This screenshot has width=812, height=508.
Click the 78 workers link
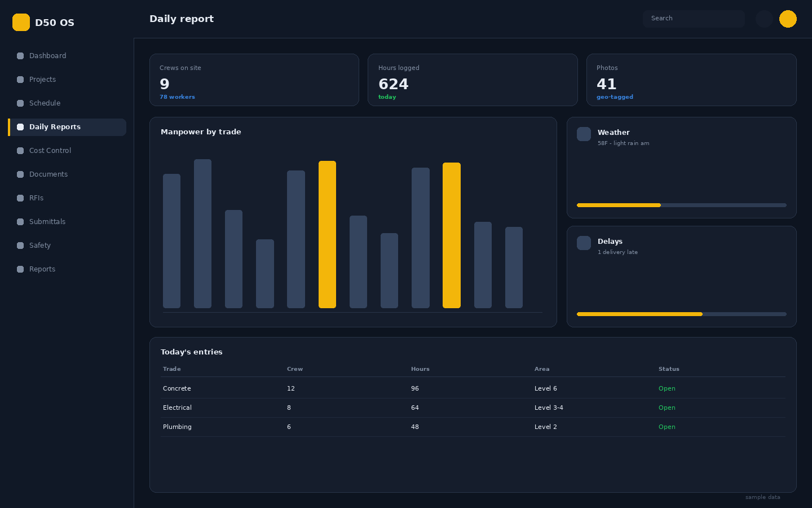pos(177,97)
